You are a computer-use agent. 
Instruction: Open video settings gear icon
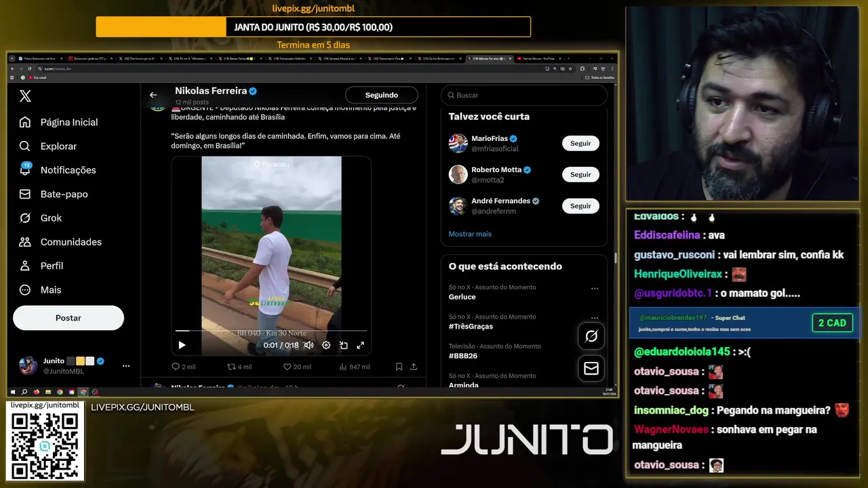326,345
